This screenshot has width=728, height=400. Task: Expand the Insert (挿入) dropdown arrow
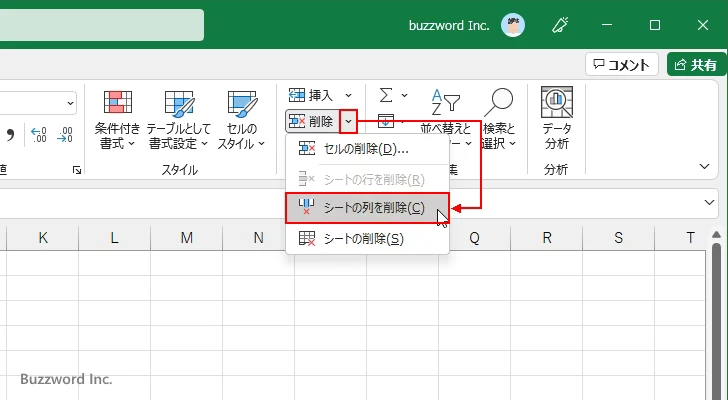348,95
